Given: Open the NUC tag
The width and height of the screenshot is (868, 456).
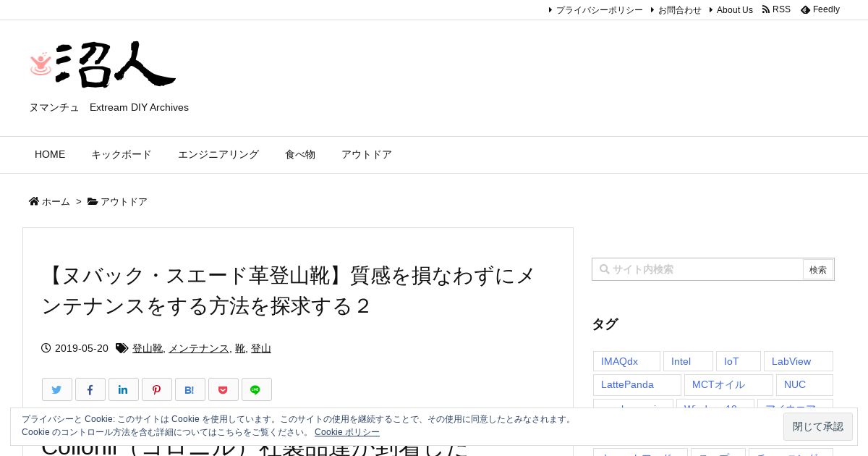Looking at the screenshot, I should click(x=804, y=385).
